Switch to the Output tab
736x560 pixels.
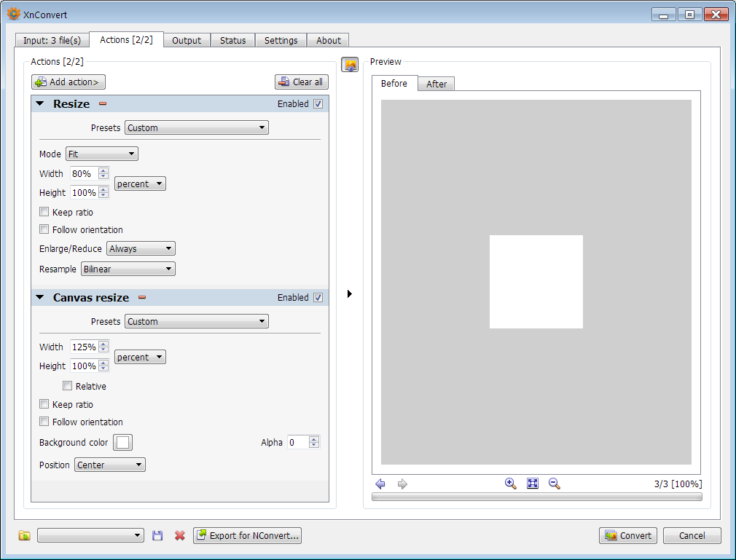click(187, 41)
